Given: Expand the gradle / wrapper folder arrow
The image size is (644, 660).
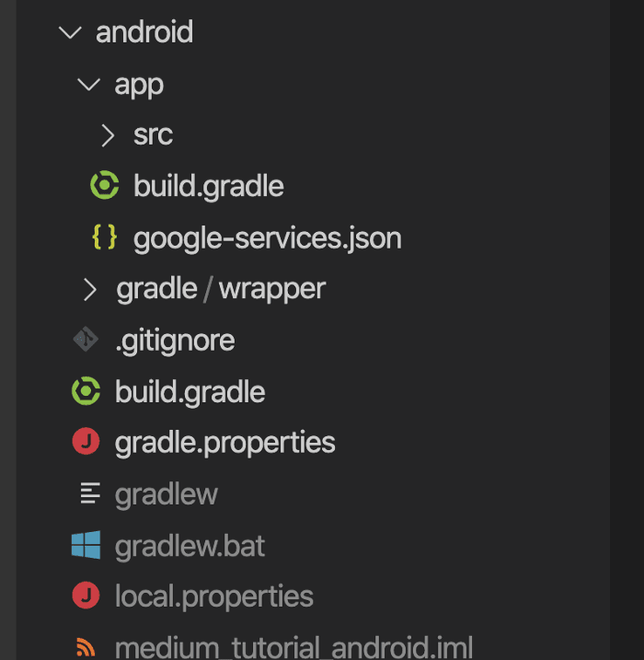Looking at the screenshot, I should (x=89, y=290).
